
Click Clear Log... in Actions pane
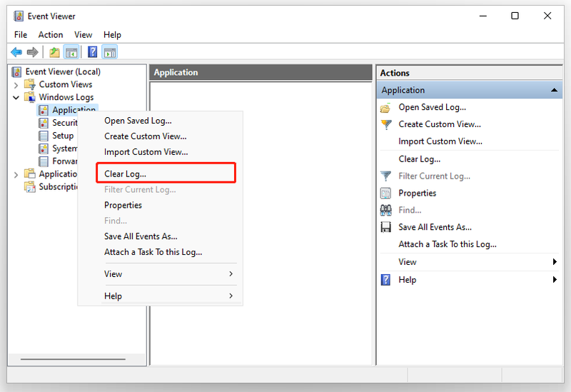(419, 159)
